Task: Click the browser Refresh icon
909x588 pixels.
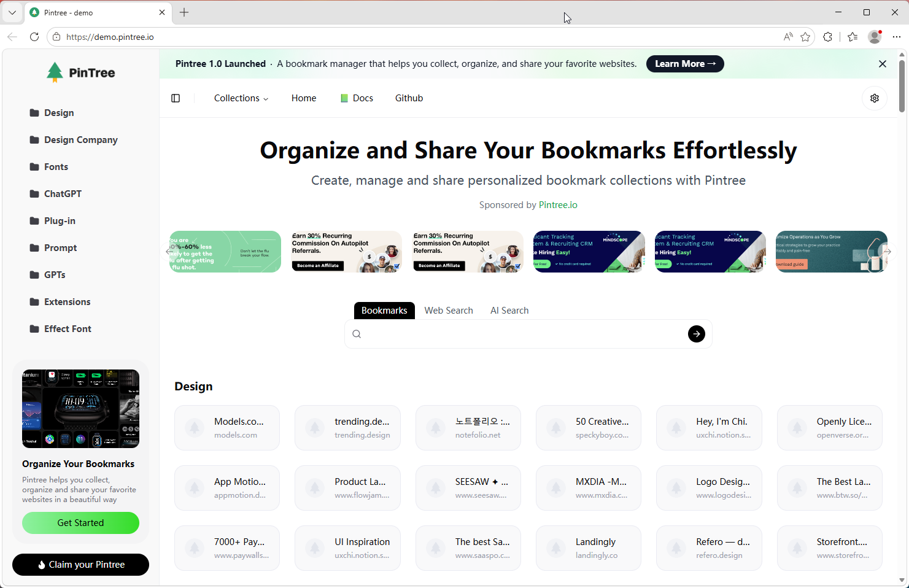Action: tap(34, 37)
